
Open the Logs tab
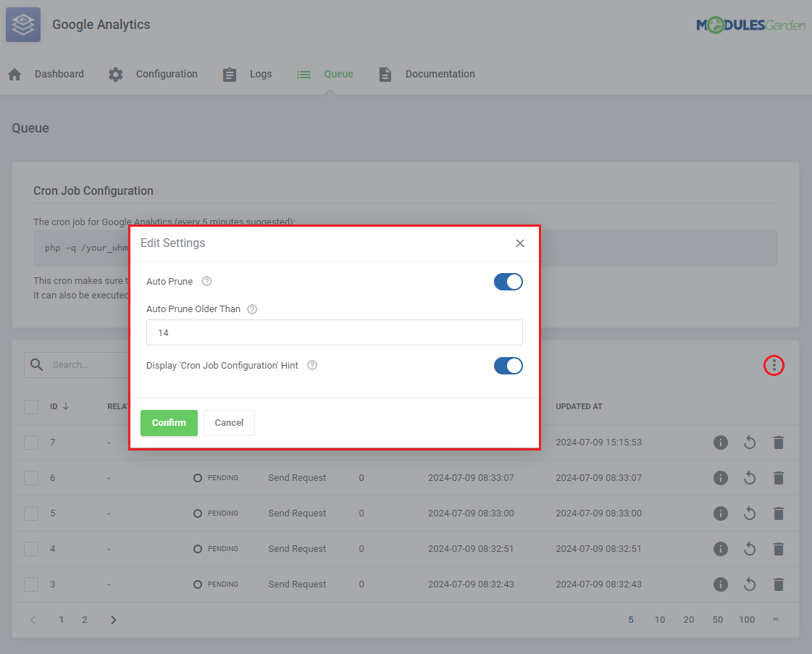[x=247, y=75]
